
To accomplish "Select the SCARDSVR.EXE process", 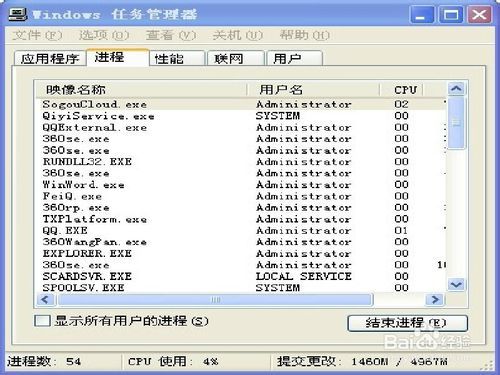I will pos(241,276).
